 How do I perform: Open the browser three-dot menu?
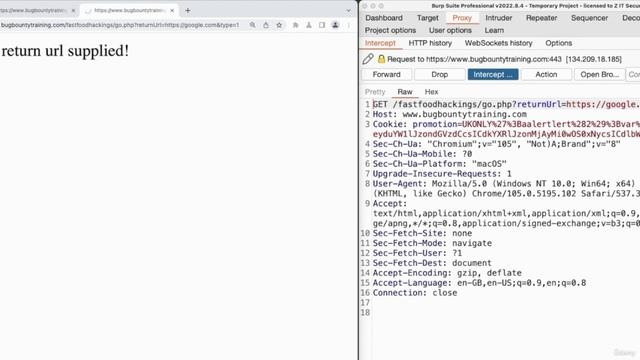(x=349, y=25)
